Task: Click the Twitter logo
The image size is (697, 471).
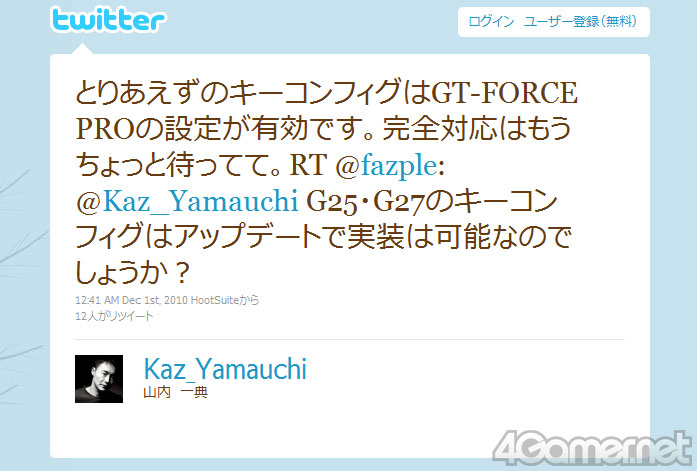Action: 109,20
